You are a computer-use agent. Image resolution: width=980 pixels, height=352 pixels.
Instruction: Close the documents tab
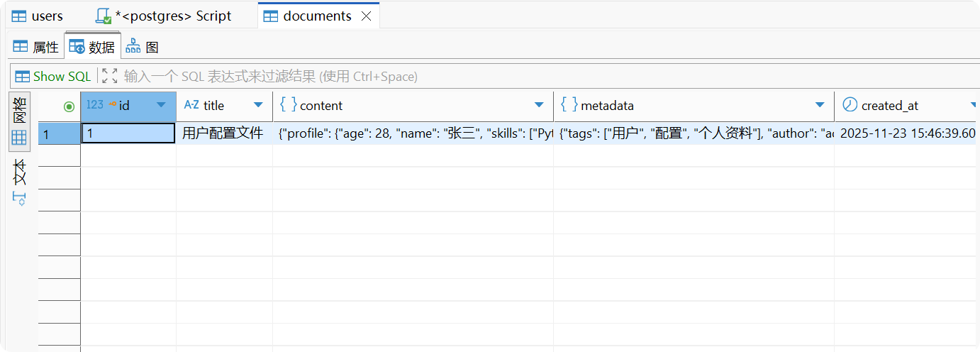tap(367, 16)
